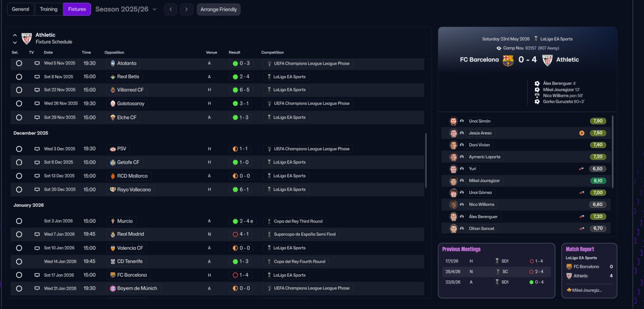This screenshot has height=309, width=644.
Task: Click the Athletic club crest in header
Action: click(27, 38)
